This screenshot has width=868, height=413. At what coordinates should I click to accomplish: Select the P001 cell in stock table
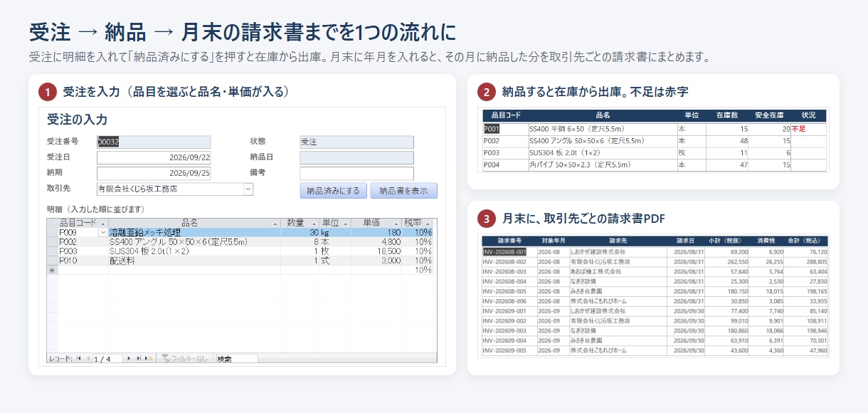[505, 129]
